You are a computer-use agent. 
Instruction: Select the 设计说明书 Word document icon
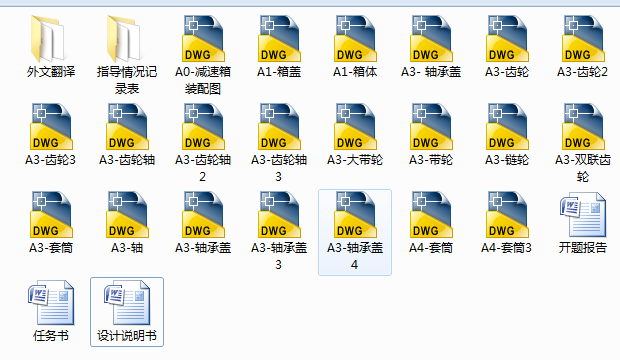click(x=127, y=303)
